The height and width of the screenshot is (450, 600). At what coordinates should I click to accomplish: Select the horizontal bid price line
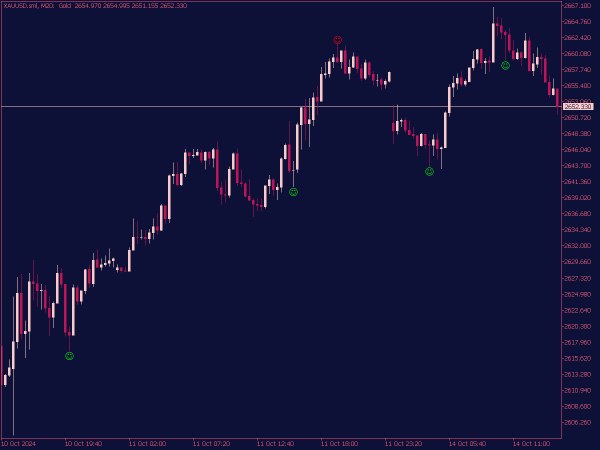point(281,106)
